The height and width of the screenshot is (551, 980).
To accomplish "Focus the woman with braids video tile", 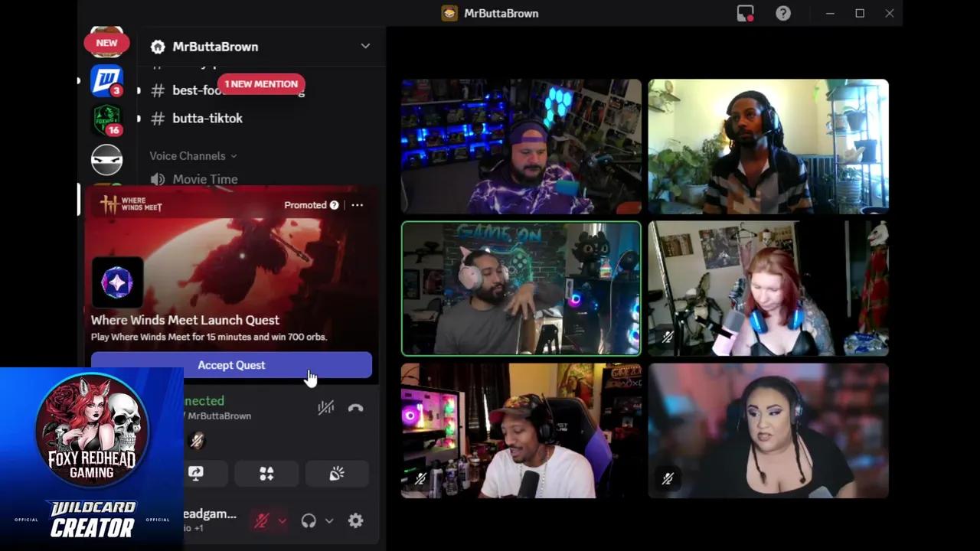I will [x=769, y=432].
